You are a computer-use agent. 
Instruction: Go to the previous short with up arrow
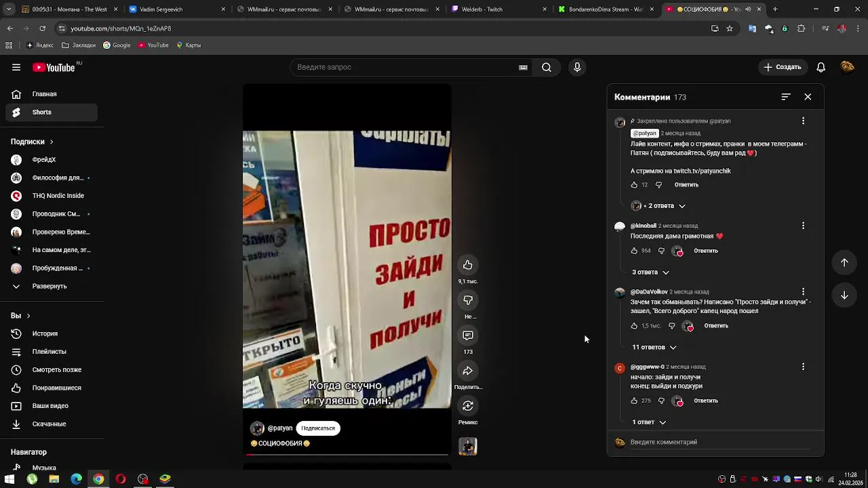pos(844,262)
